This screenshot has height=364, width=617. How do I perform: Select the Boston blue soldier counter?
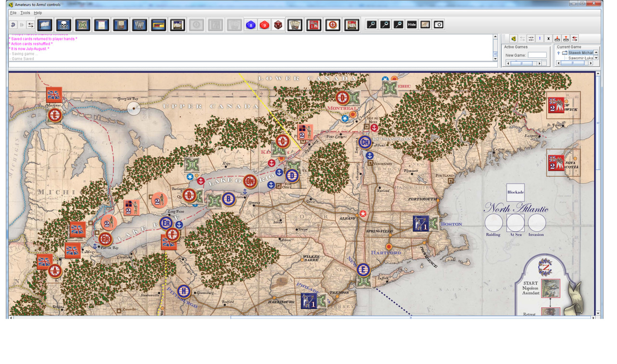[421, 223]
